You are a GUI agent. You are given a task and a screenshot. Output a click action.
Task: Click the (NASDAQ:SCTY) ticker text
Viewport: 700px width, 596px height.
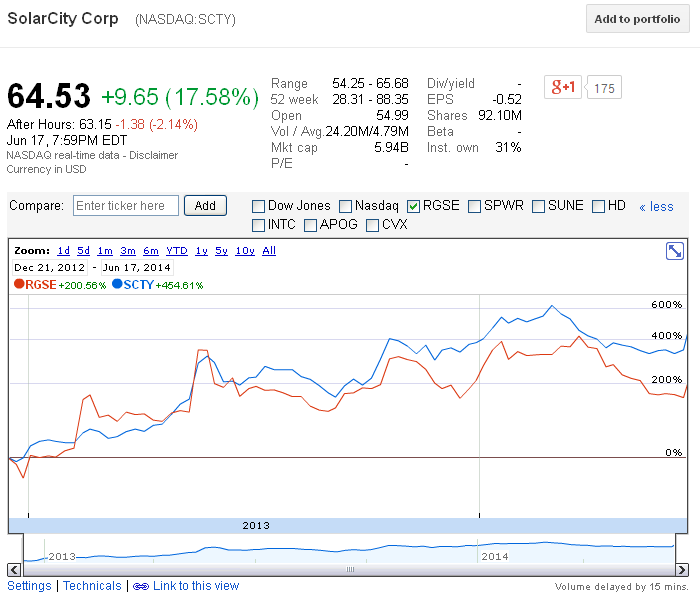[185, 20]
